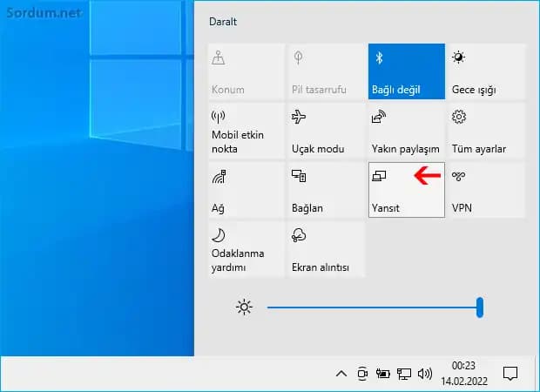
Task: Toggle Mobil etkin nokta hotspot tile
Action: point(246,131)
